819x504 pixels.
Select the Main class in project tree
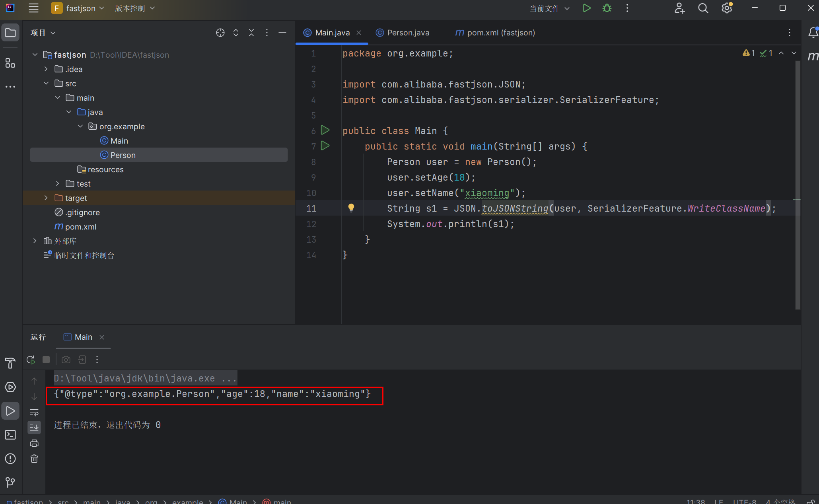(x=114, y=140)
